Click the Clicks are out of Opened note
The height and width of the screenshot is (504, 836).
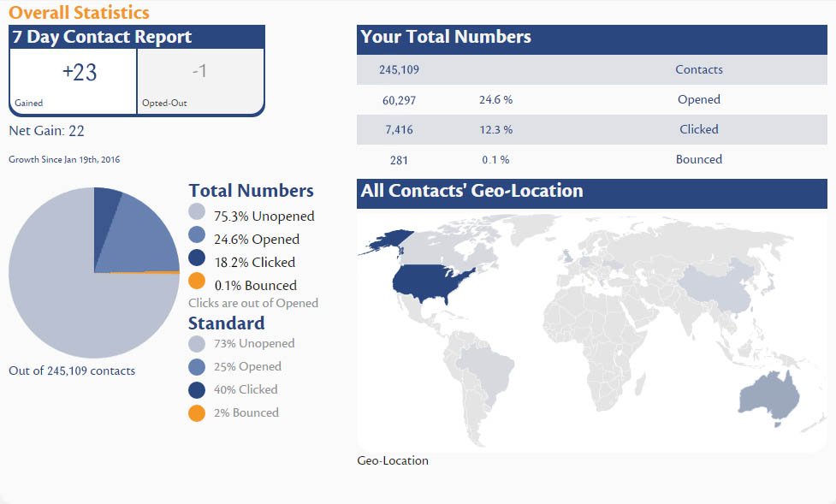[253, 304]
